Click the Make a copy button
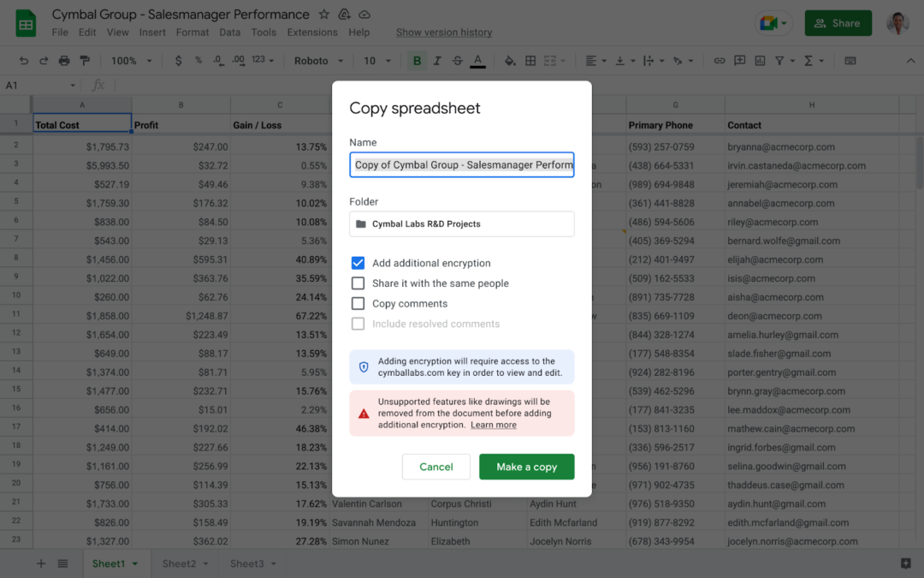 526,467
